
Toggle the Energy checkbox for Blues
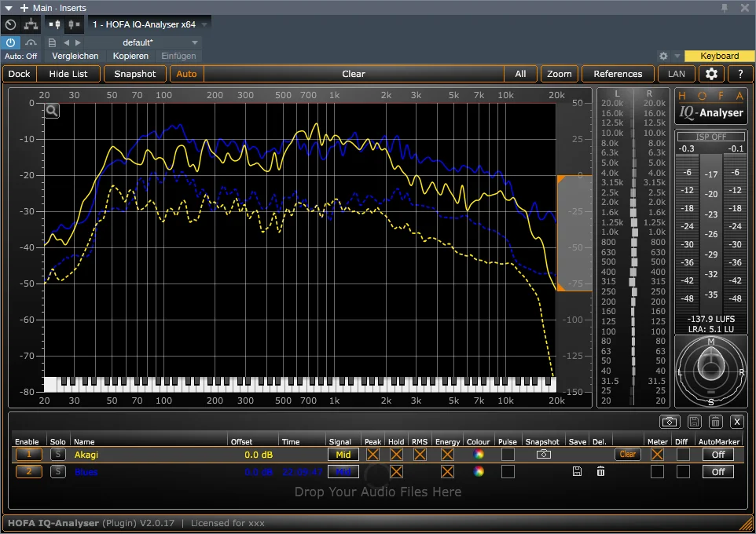[447, 471]
